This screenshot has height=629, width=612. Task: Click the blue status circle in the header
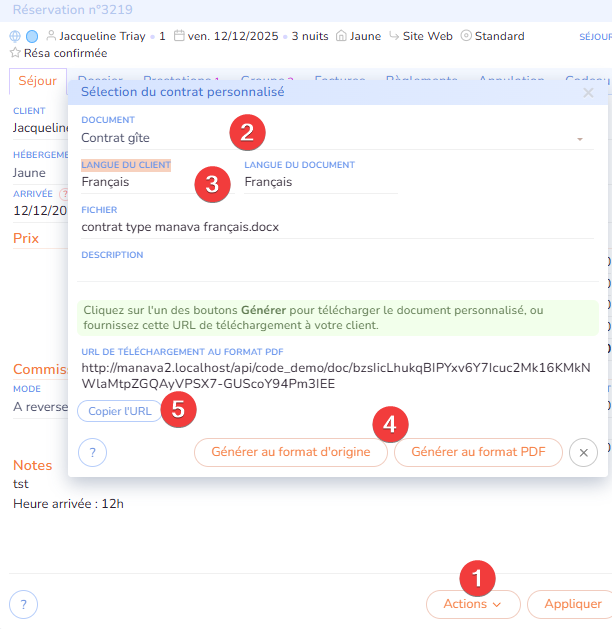pyautogui.click(x=32, y=36)
